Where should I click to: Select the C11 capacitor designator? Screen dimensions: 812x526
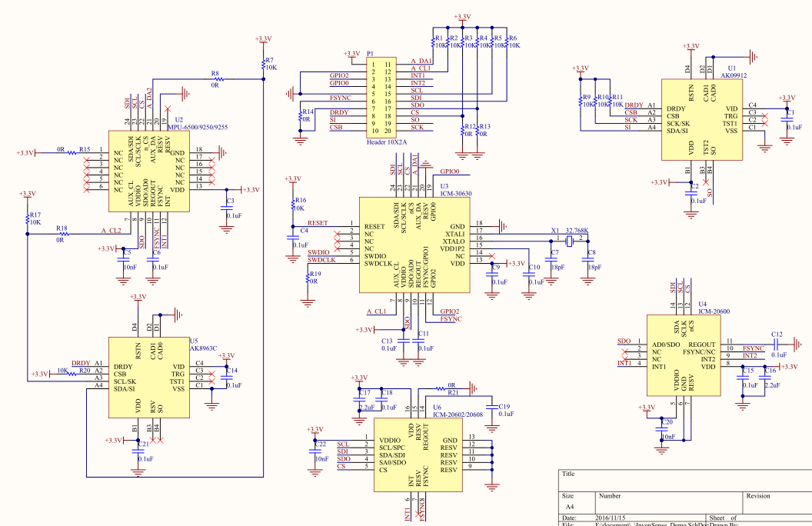tap(424, 334)
